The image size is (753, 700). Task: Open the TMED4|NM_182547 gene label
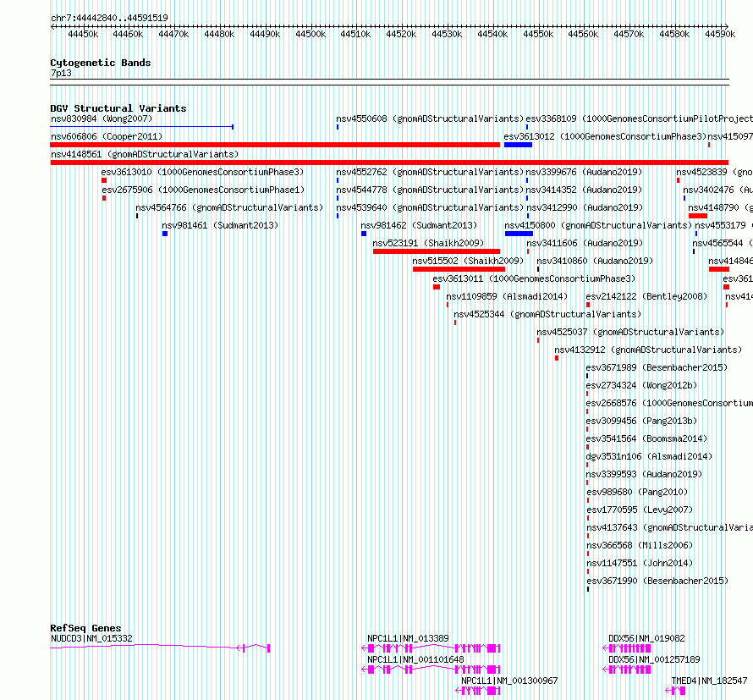click(709, 681)
